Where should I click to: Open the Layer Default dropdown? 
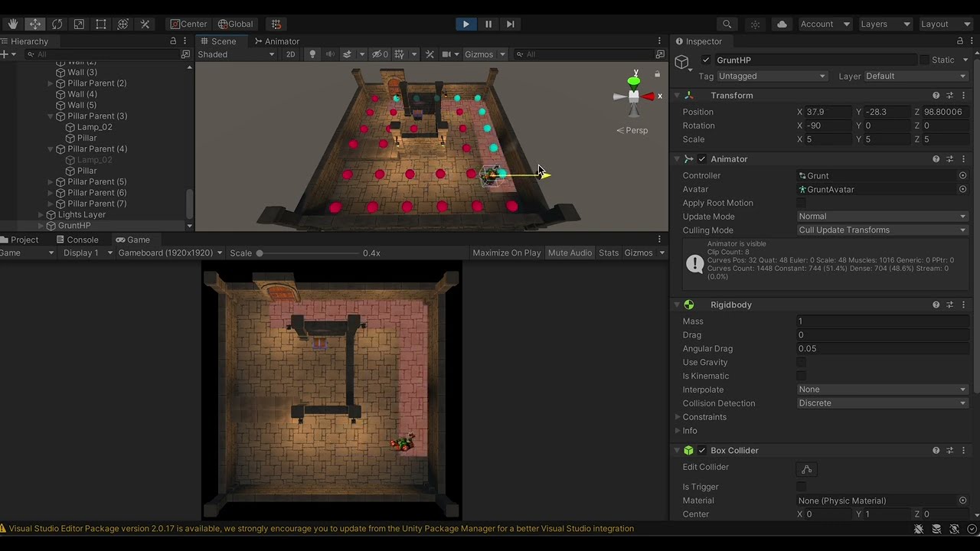916,76
